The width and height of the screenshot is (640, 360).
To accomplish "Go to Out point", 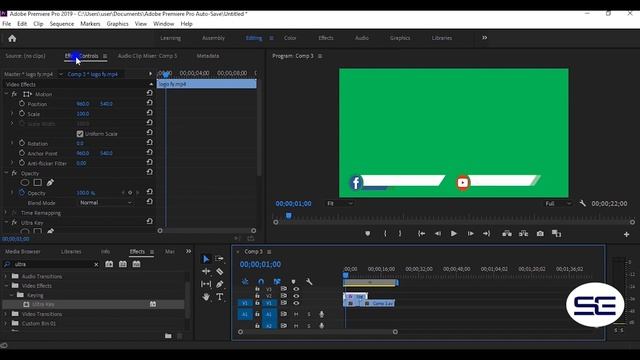I will point(486,233).
